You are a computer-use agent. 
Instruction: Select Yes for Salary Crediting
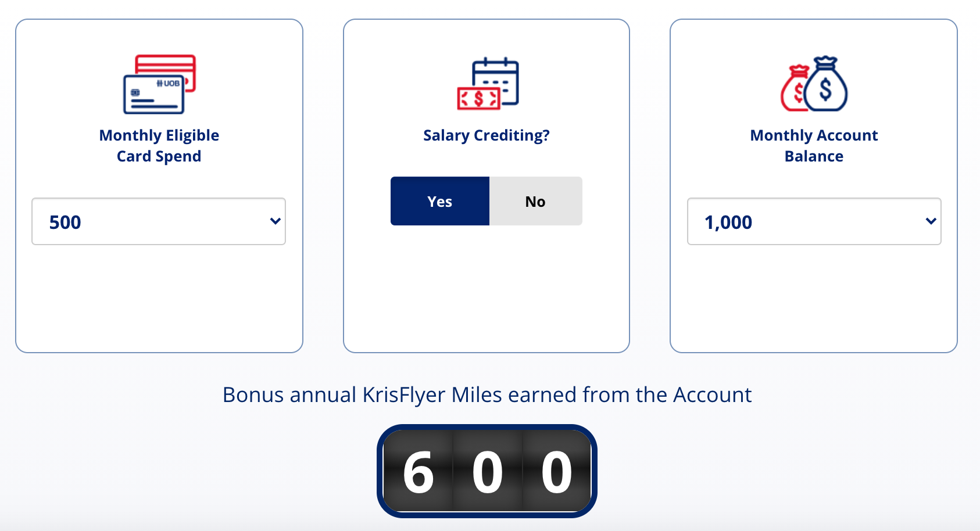click(x=440, y=201)
